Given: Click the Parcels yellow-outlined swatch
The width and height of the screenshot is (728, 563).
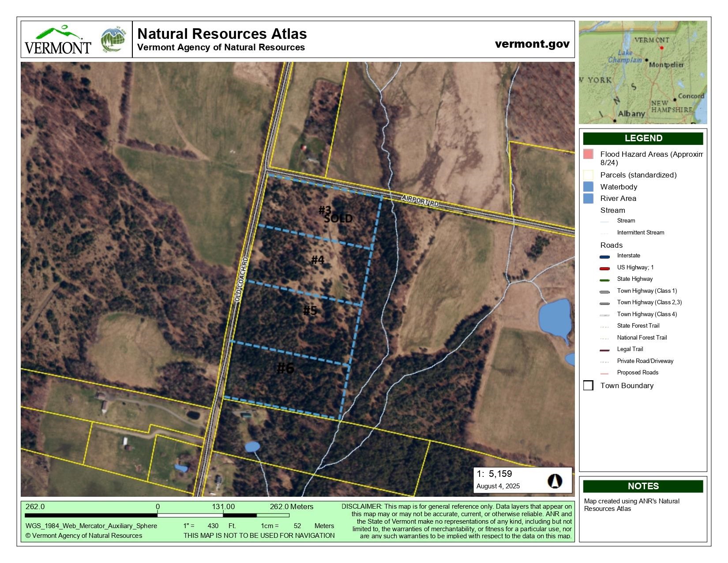Looking at the screenshot, I should (588, 175).
